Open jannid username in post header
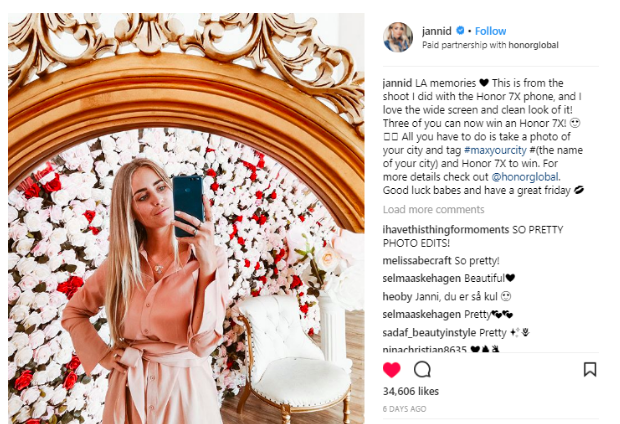620x424 pixels. click(437, 31)
